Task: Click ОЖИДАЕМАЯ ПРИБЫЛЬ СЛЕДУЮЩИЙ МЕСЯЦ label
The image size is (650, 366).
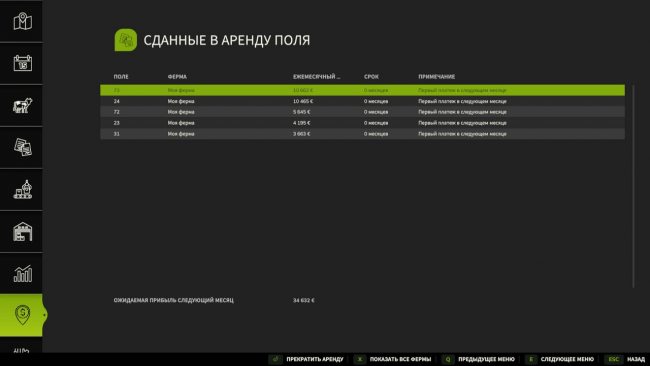Action: 174,300
